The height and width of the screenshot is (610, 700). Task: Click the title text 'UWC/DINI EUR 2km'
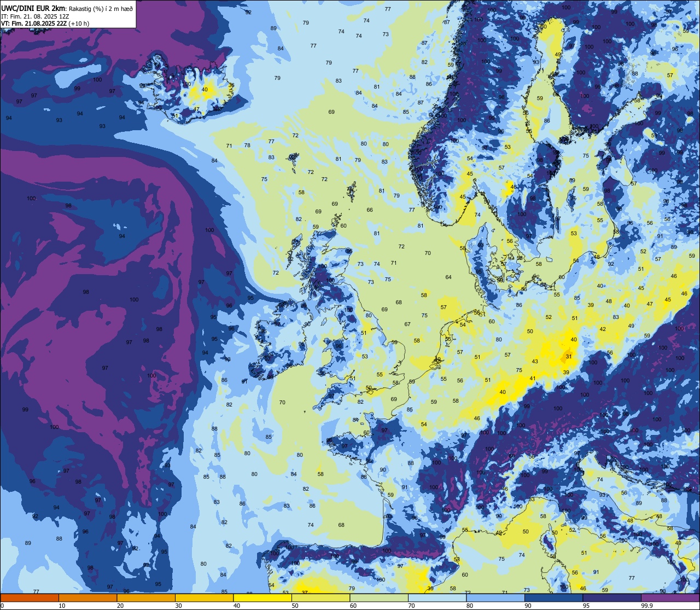coord(33,8)
